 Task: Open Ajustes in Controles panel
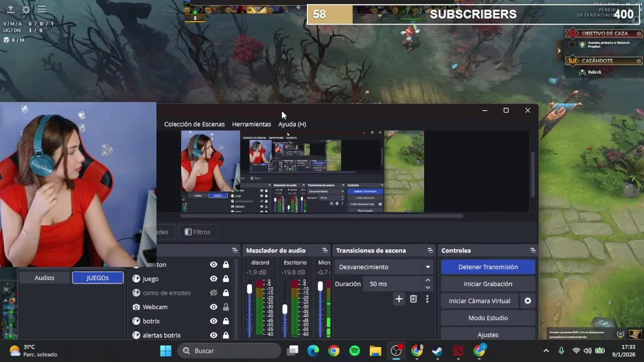(488, 335)
